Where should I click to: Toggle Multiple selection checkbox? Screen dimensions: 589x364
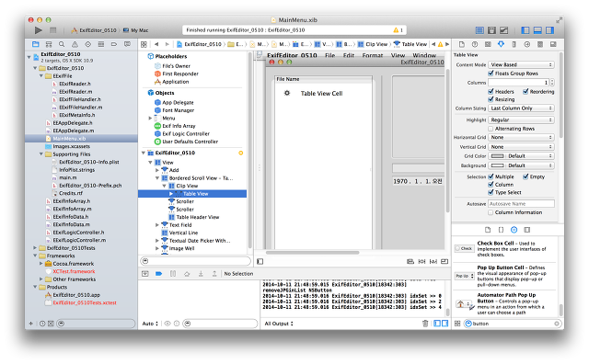tap(491, 176)
